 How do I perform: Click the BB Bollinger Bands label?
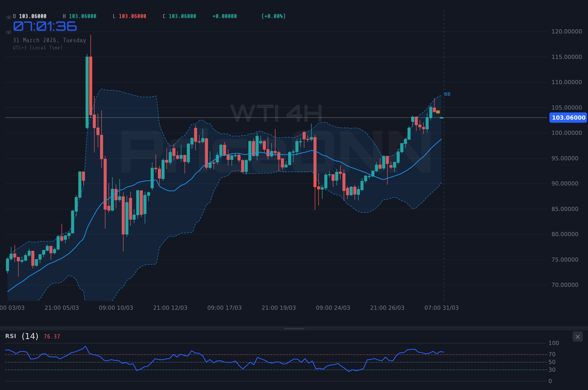[x=447, y=94]
